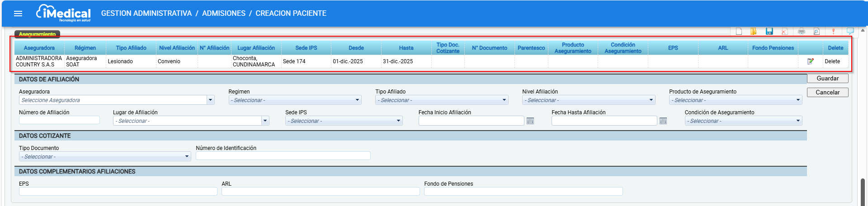This screenshot has height=206, width=868.
Task: Open calendar picker for Fecha Hasta Afiliación
Action: click(x=663, y=121)
